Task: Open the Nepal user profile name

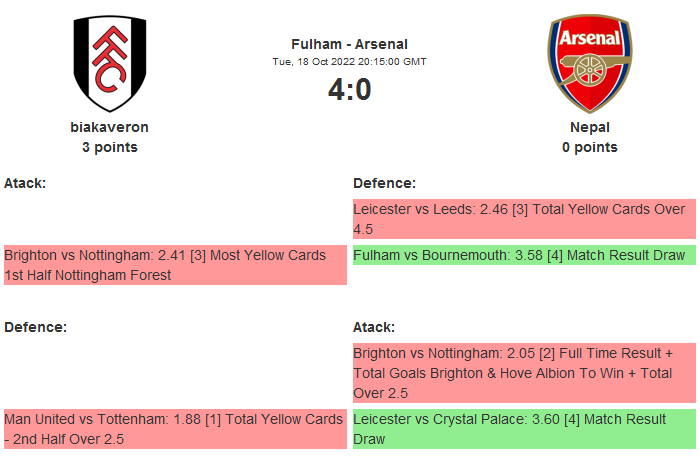Action: (590, 127)
